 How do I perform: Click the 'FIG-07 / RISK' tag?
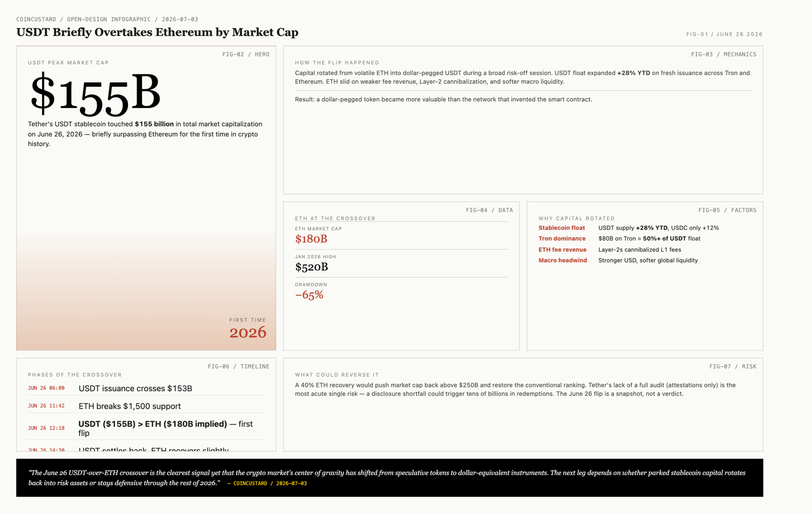[x=733, y=366]
